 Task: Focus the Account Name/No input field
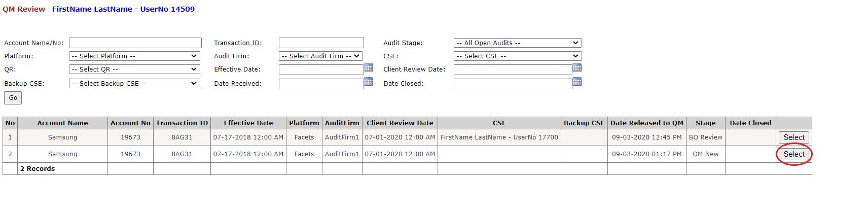click(135, 43)
